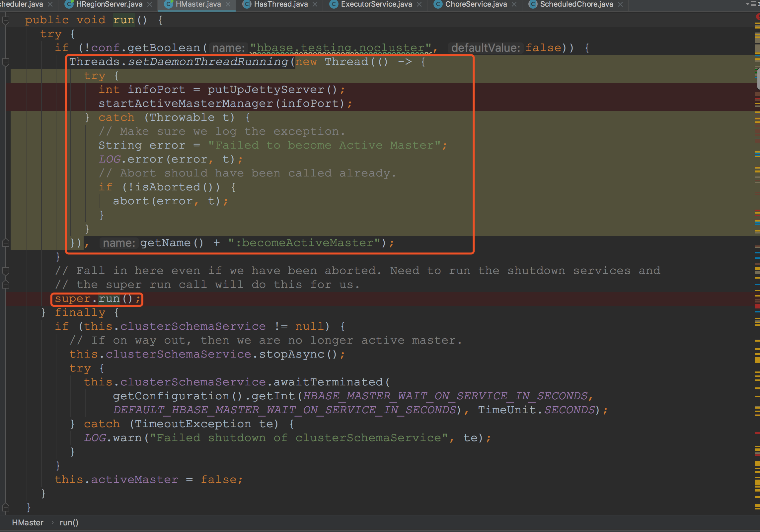The height and width of the screenshot is (532, 760).
Task: Show hidden tabs list dropdown
Action: (x=753, y=4)
